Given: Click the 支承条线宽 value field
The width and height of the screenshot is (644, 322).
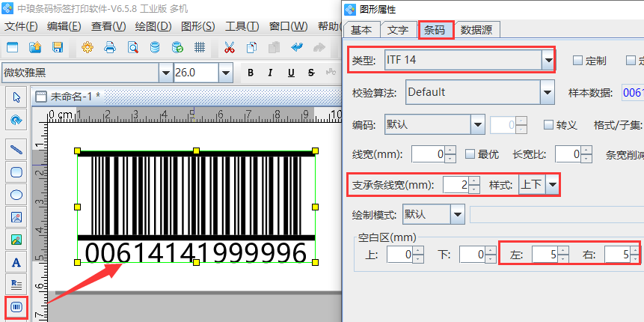Looking at the screenshot, I should [456, 185].
